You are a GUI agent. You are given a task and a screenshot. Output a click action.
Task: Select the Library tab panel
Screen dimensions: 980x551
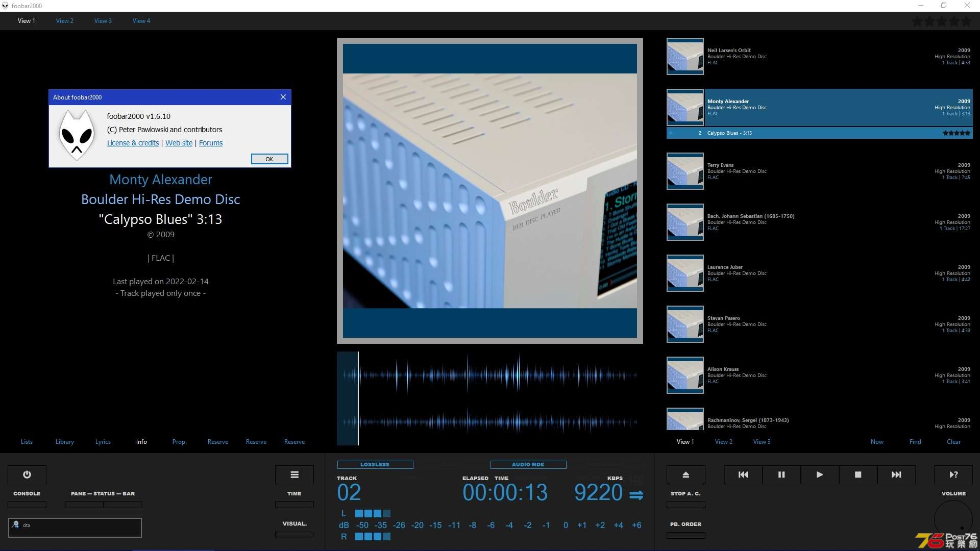pyautogui.click(x=65, y=441)
